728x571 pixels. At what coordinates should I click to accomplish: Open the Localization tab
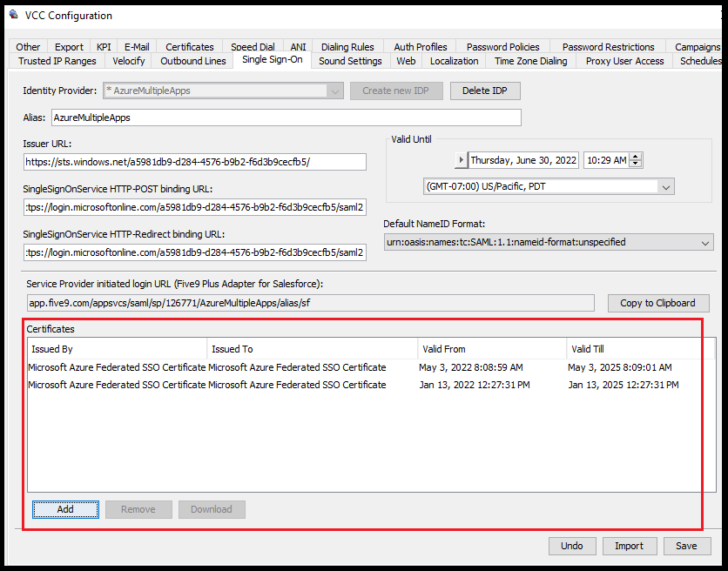click(454, 61)
